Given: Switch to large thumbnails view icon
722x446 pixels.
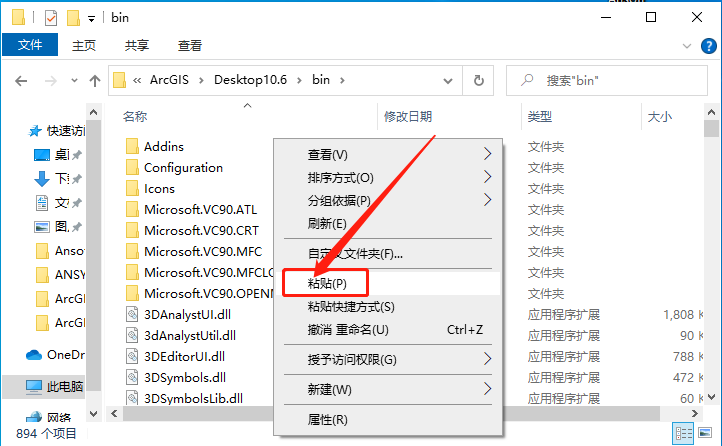Looking at the screenshot, I should (705, 433).
